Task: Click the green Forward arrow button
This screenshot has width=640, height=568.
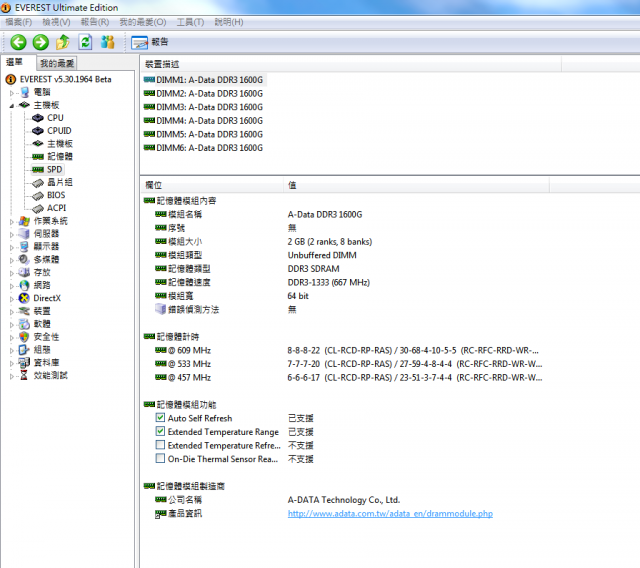Action: click(41, 42)
